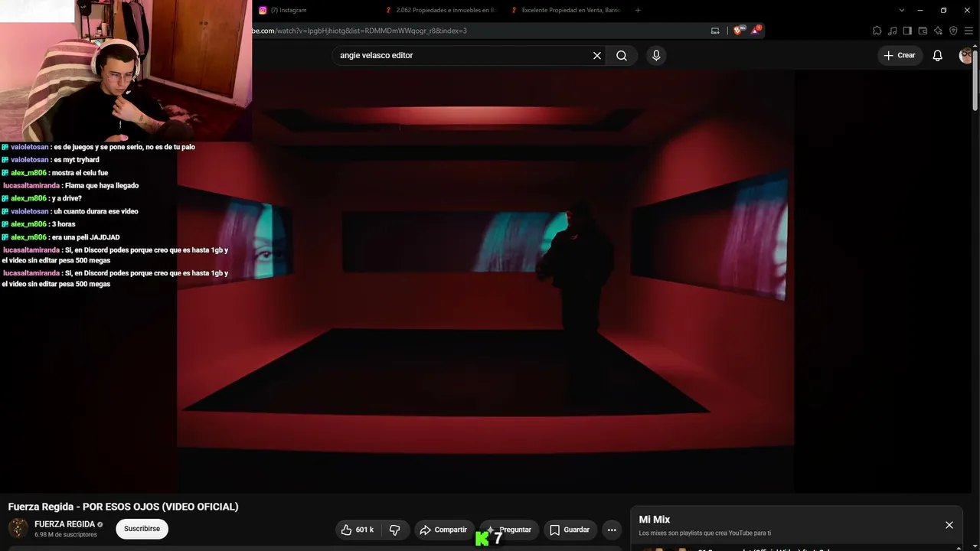Image resolution: width=980 pixels, height=551 pixels.
Task: Open YouTube notifications bell
Action: click(x=937, y=55)
